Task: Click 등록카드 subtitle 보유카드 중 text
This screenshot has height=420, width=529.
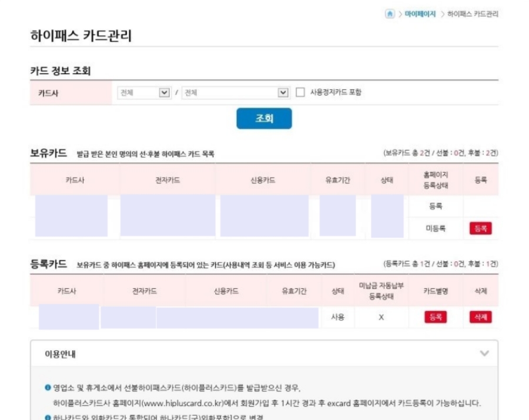Action: [206, 265]
